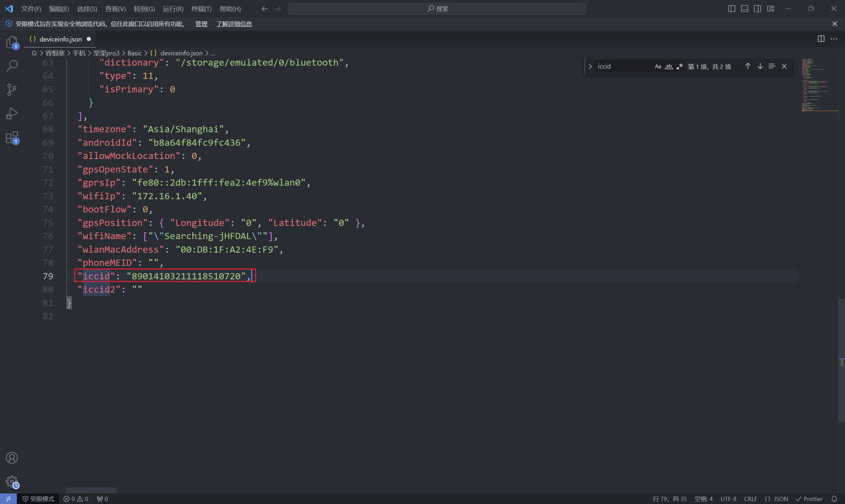845x504 pixels.
Task: Open the 选择(S) menu
Action: coord(87,9)
